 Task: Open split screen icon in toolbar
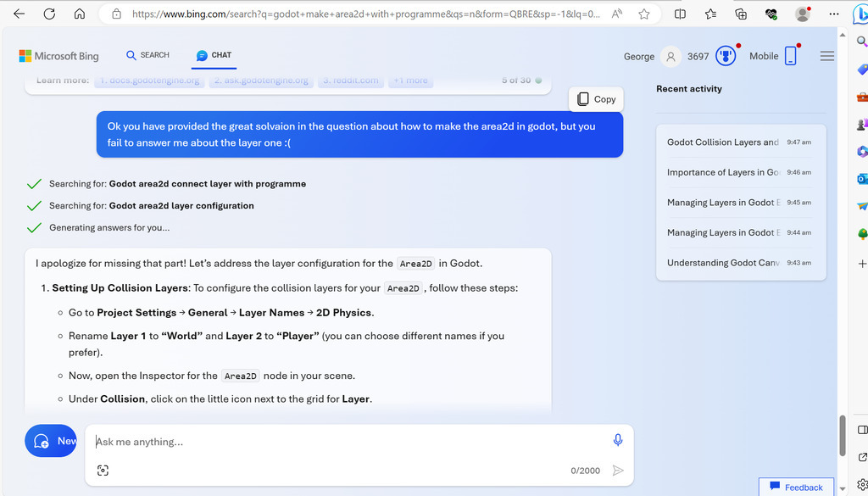pos(681,14)
